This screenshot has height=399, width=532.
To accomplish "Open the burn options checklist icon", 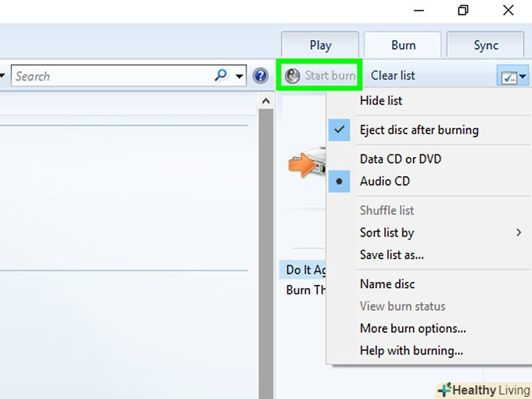I will pos(509,77).
